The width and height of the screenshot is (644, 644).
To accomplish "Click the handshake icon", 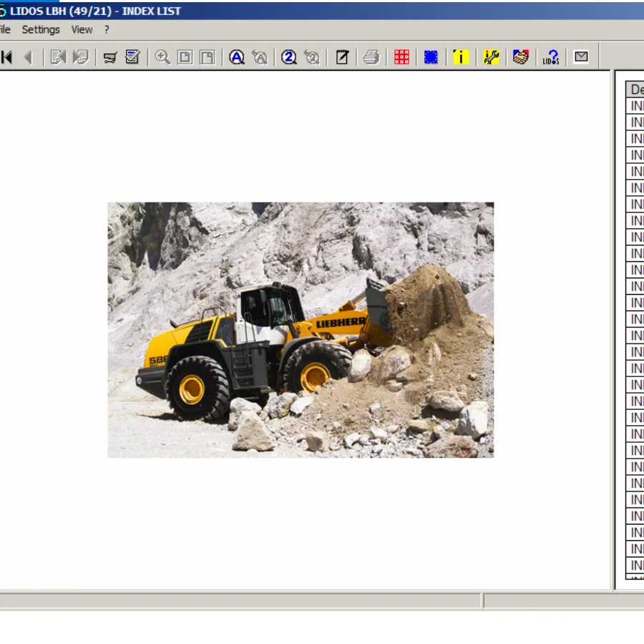I will 521,57.
